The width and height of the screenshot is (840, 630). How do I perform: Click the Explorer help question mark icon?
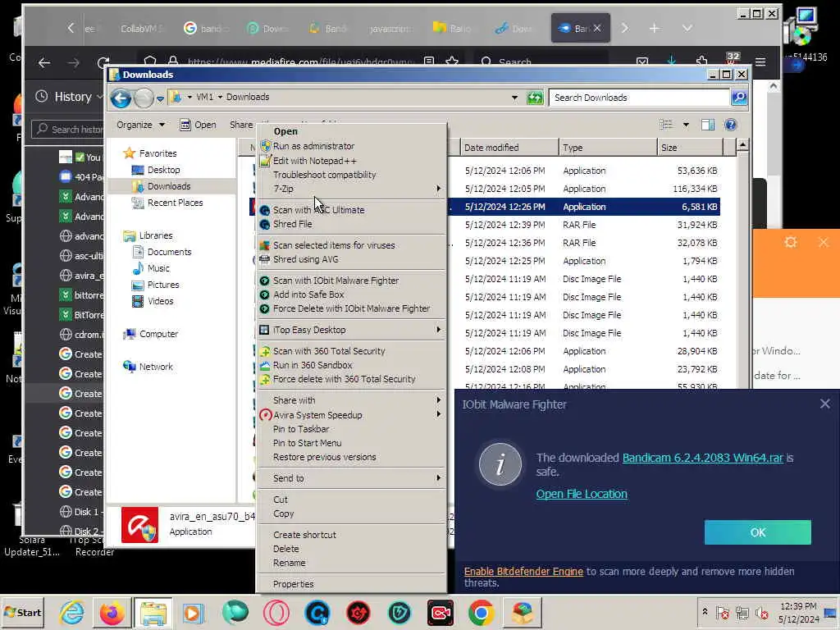pyautogui.click(x=730, y=125)
